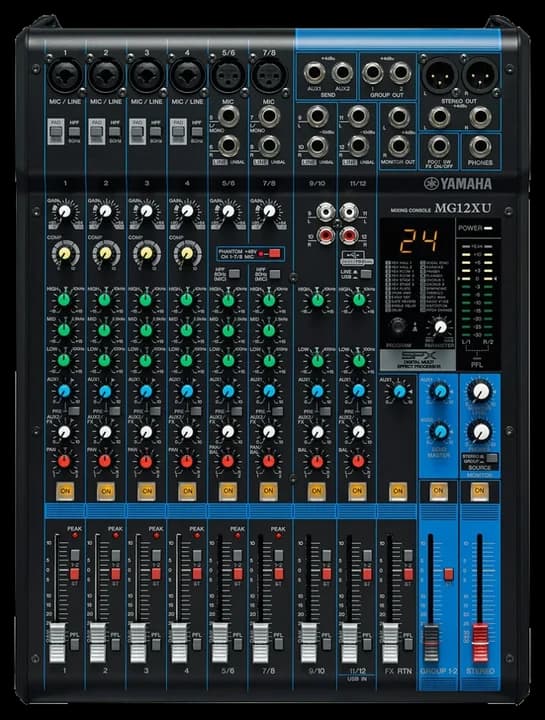Click the GROUP OUT 2 jack
The height and width of the screenshot is (720, 545).
click(x=400, y=72)
